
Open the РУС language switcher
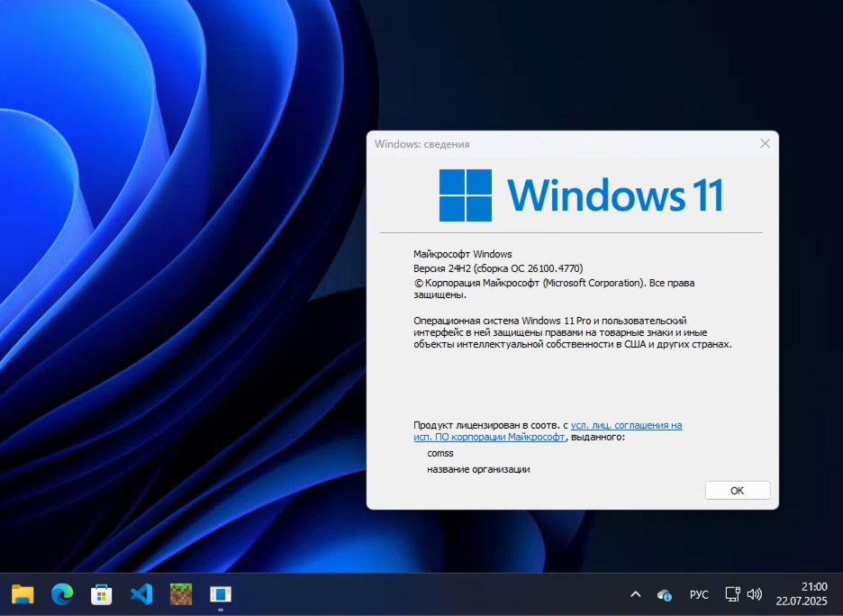699,594
